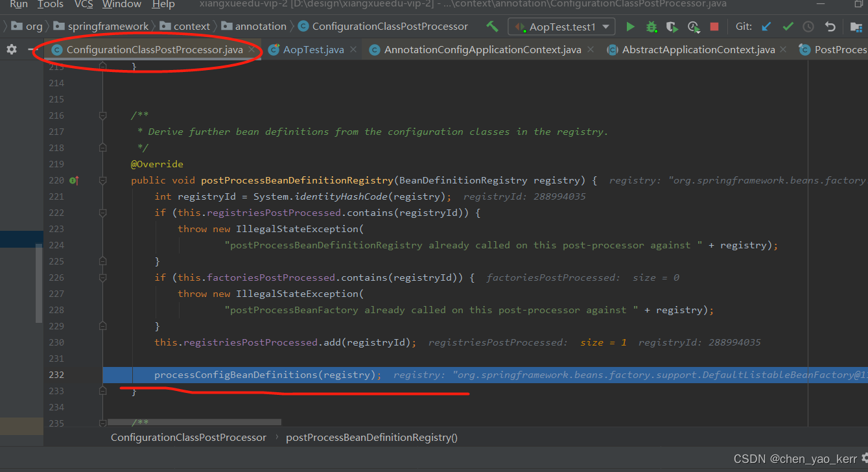Open the project panel settings gear
Image resolution: width=868 pixels, height=472 pixels.
pos(12,49)
